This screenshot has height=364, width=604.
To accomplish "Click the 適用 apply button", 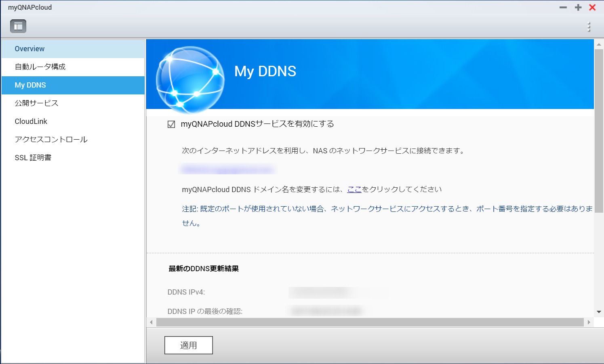I will pyautogui.click(x=189, y=345).
